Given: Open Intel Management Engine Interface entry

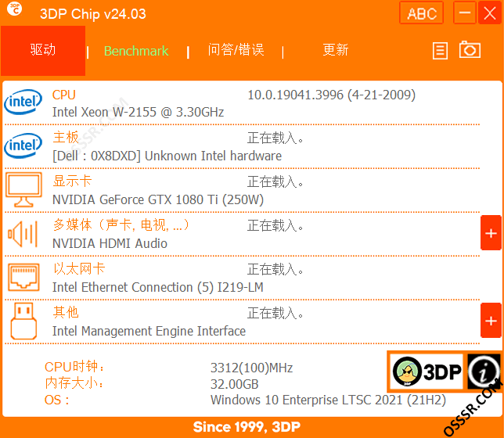Looking at the screenshot, I should click(x=149, y=331).
